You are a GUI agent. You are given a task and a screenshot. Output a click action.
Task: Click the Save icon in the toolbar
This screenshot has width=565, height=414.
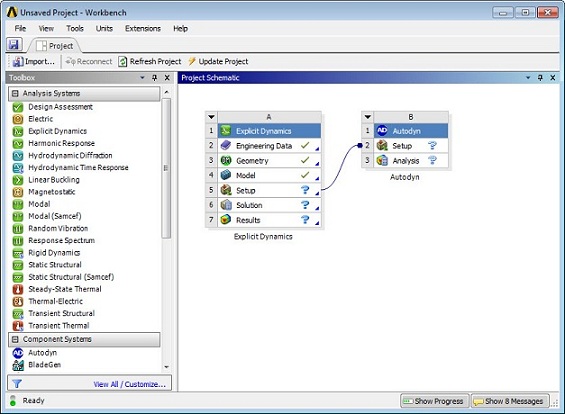14,45
